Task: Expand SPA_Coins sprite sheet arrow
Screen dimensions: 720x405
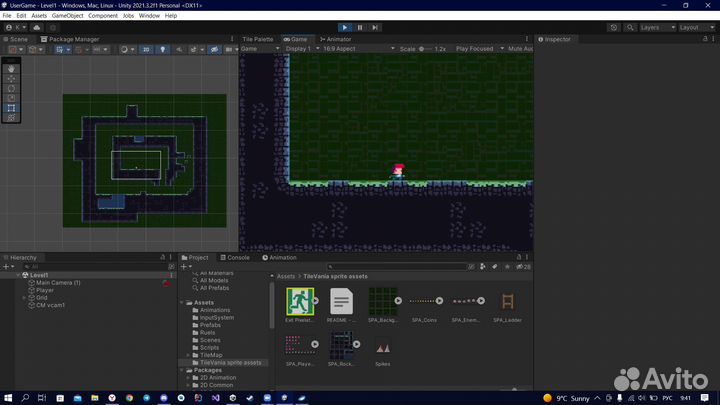Action: coord(439,301)
